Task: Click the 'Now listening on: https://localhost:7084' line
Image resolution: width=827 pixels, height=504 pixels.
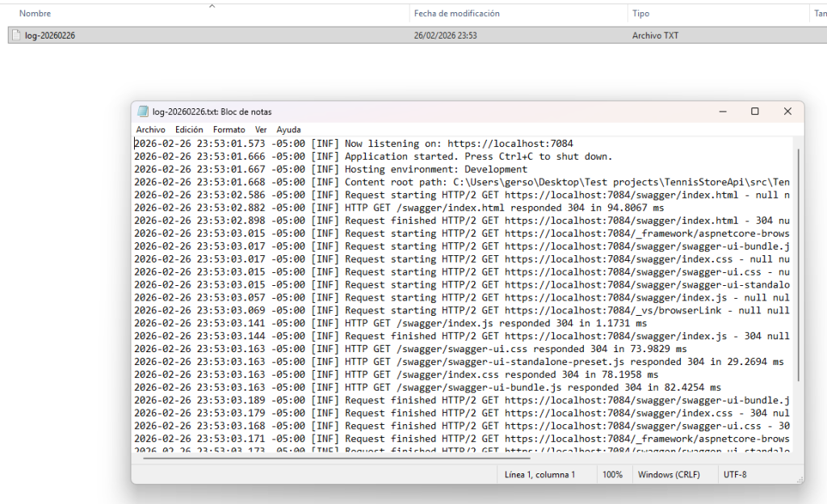Action: pos(354,144)
